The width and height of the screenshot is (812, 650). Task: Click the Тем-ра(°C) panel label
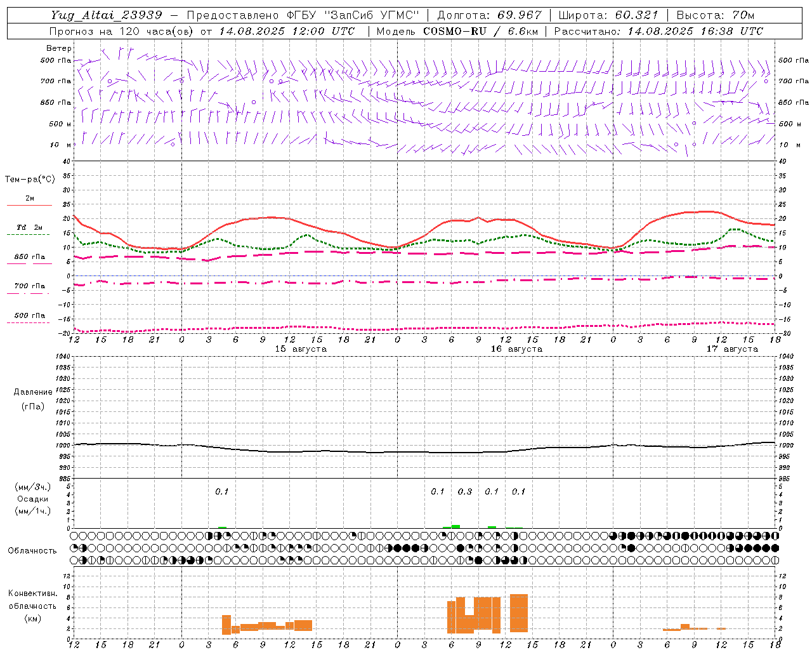click(30, 180)
